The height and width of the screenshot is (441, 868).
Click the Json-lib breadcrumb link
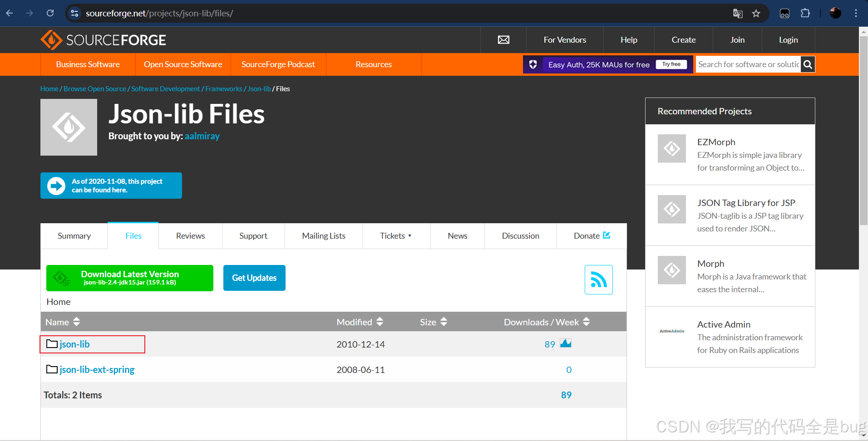point(259,89)
